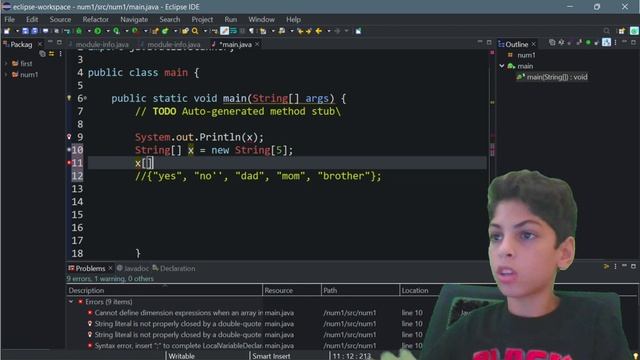Image resolution: width=640 pixels, height=360 pixels.
Task: Click the Quick Access search icon
Action: pyautogui.click(x=607, y=31)
